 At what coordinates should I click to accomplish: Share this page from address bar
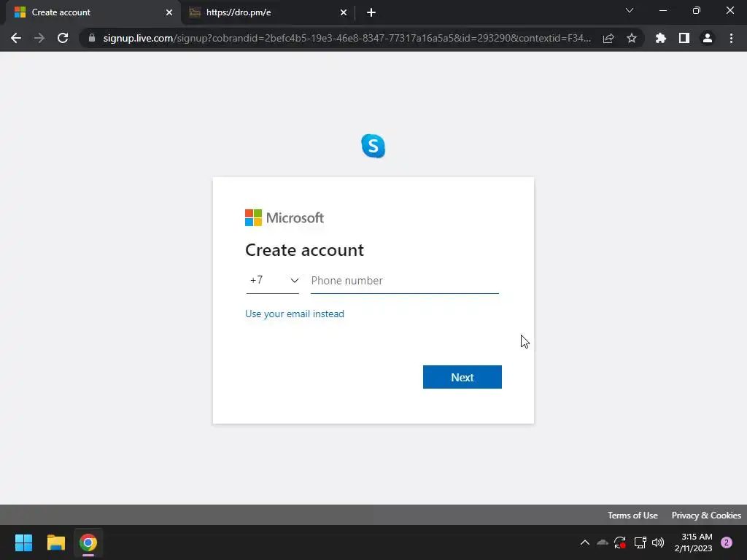click(608, 38)
